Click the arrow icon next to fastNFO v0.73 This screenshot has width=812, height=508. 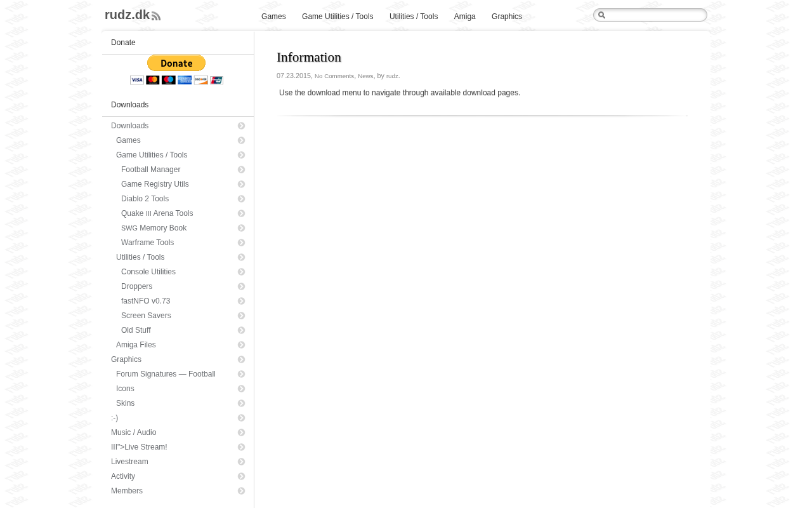point(242,301)
